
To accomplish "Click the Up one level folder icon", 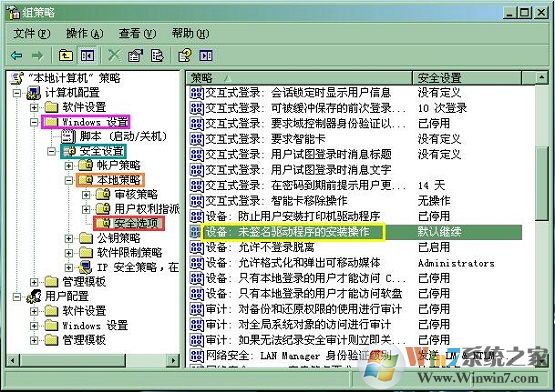I will pyautogui.click(x=66, y=56).
